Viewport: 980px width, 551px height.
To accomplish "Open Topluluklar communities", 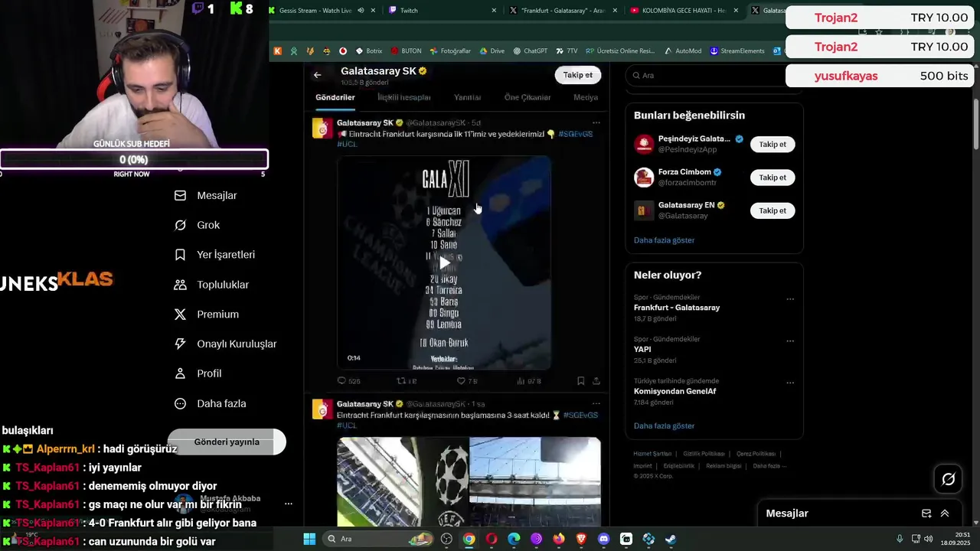I will coord(211,285).
